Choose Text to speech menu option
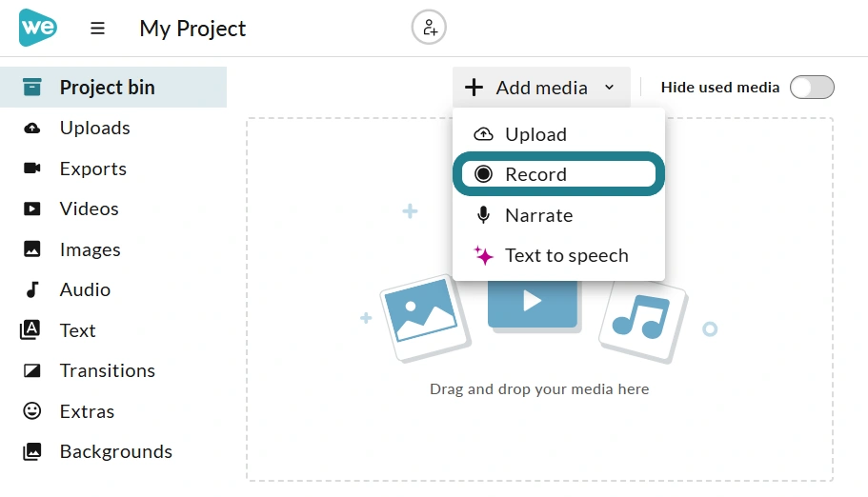The image size is (868, 497). point(558,255)
